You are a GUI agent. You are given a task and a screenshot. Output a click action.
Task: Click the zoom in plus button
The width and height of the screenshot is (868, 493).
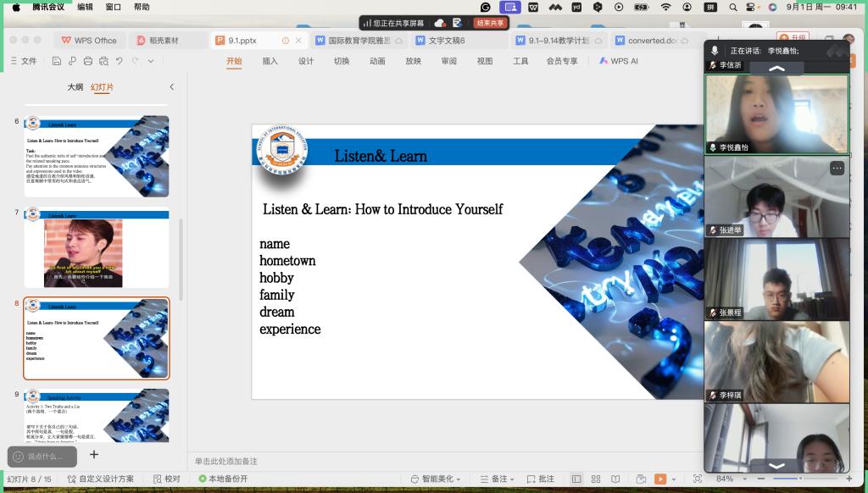click(x=849, y=479)
